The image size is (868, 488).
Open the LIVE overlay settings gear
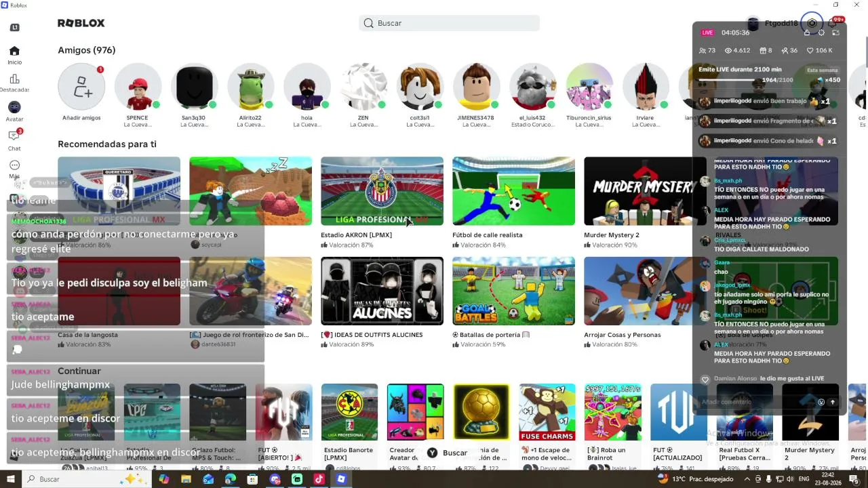pos(821,33)
